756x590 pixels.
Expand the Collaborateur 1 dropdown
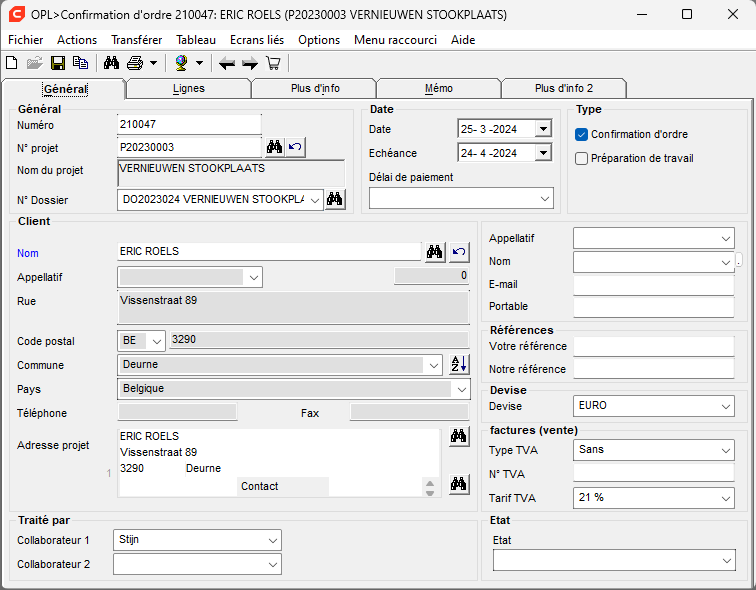pyautogui.click(x=272, y=540)
